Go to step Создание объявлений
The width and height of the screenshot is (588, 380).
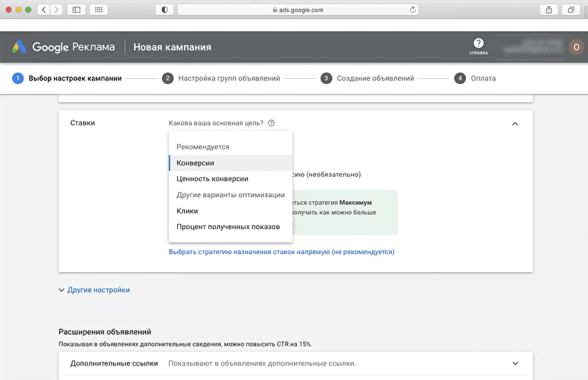[375, 78]
